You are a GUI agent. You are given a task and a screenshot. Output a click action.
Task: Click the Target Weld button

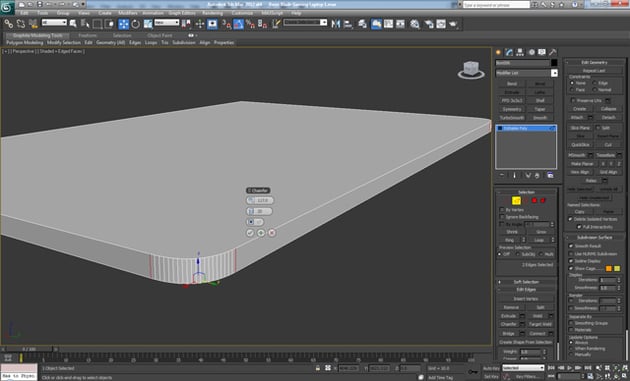pos(540,324)
